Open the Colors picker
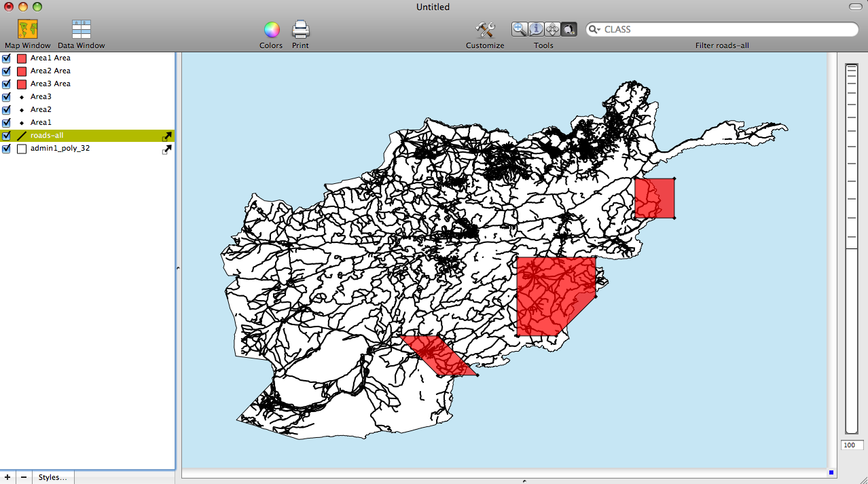Image resolution: width=868 pixels, height=484 pixels. click(272, 30)
